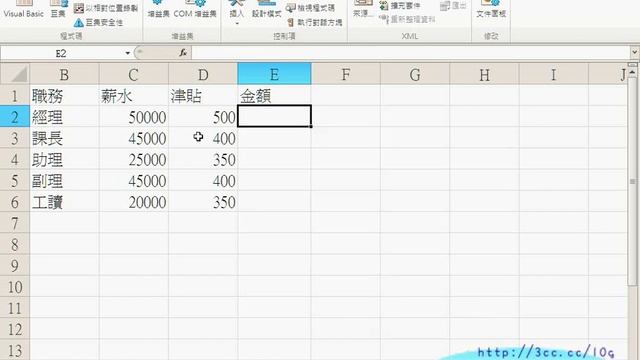Viewport: 640px width, 360px height.
Task: Click cell containing 金額
Action: click(x=274, y=96)
